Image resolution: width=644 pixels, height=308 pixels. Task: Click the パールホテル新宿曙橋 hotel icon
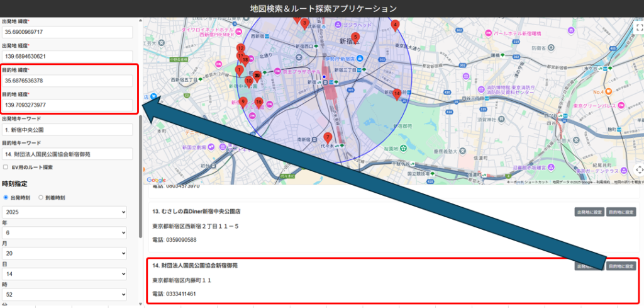pos(488,33)
